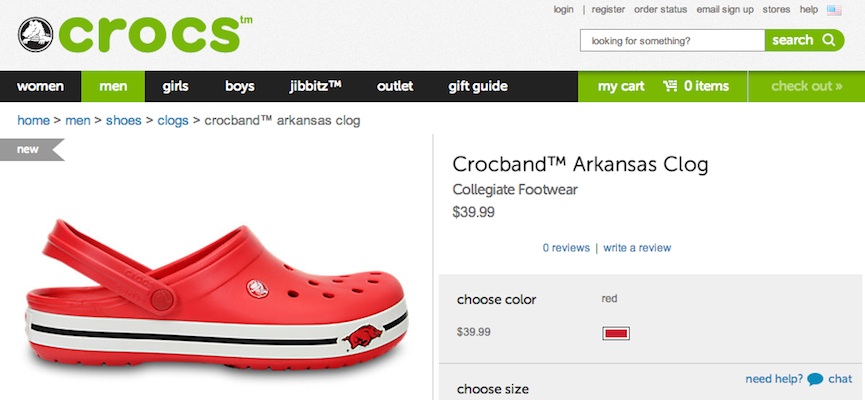This screenshot has height=400, width=865.
Task: Click the write a review link
Action: pos(637,248)
